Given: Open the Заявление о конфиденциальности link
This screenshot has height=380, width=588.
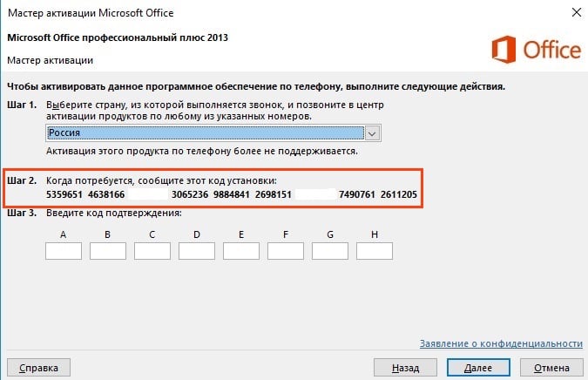Looking at the screenshot, I should point(501,343).
